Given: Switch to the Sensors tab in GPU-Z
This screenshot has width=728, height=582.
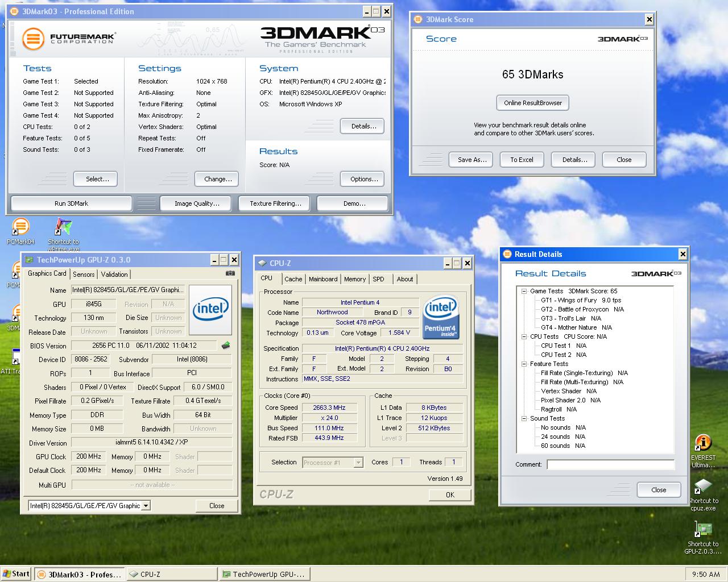Looking at the screenshot, I should click(84, 274).
